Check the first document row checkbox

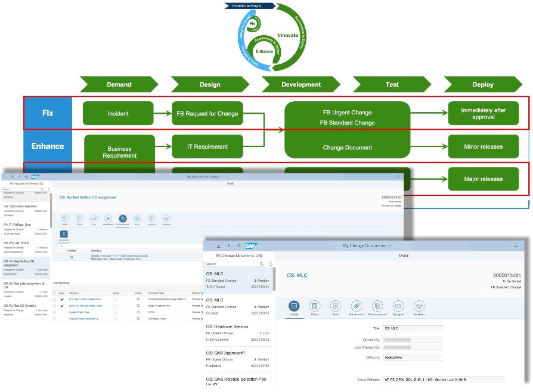click(x=55, y=299)
